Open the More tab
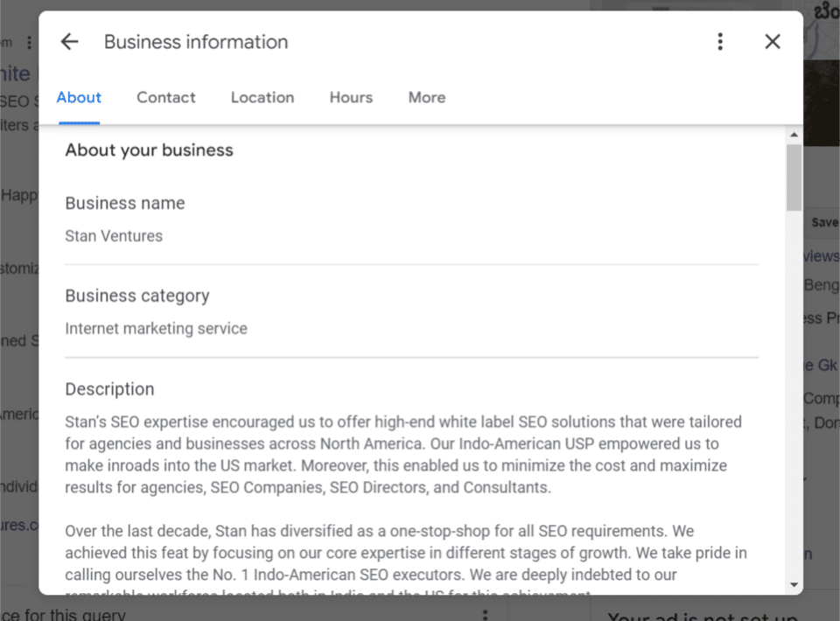This screenshot has height=621, width=840. [426, 98]
